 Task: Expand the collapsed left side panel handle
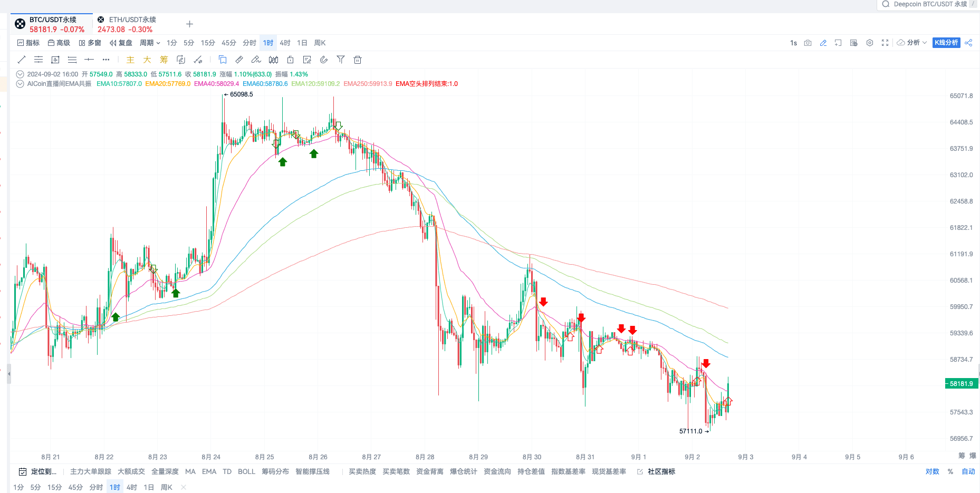coord(8,373)
